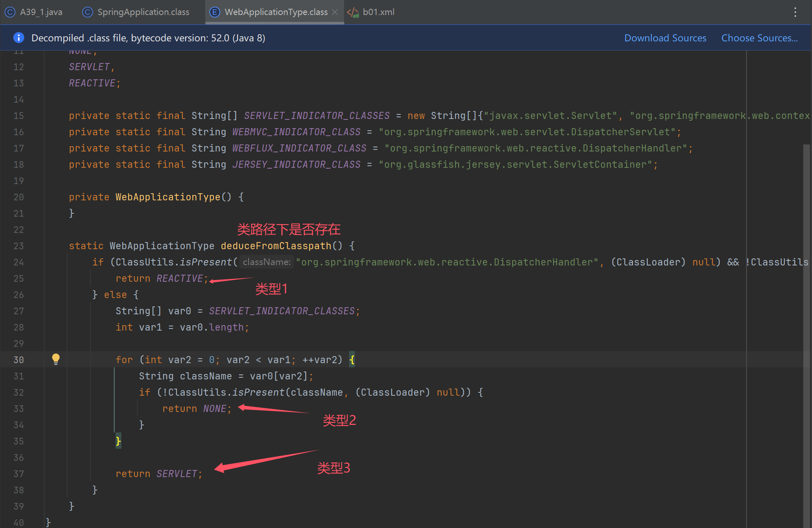
Task: Click the class icon on SpringApplication.class tab
Action: point(88,12)
